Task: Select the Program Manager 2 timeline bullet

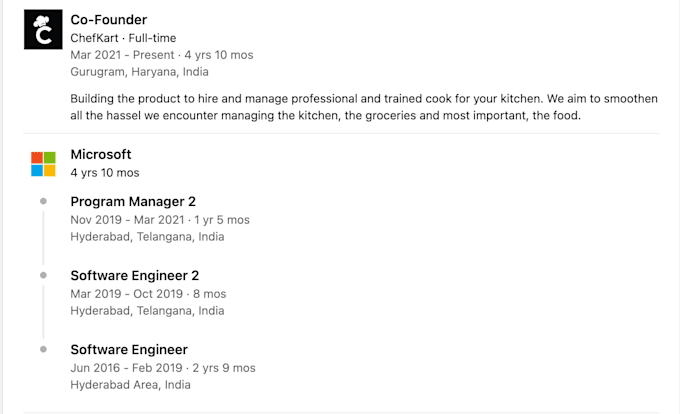Action: point(43,201)
